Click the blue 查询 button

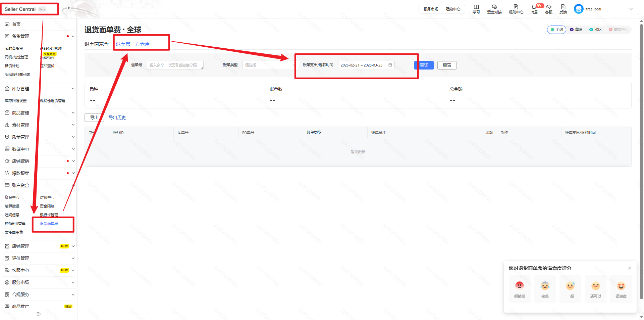point(424,65)
